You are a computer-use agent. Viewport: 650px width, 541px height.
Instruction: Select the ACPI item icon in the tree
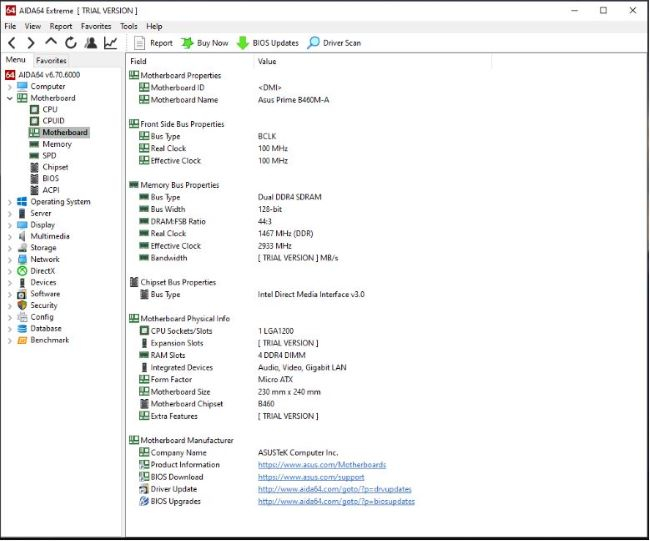35,190
